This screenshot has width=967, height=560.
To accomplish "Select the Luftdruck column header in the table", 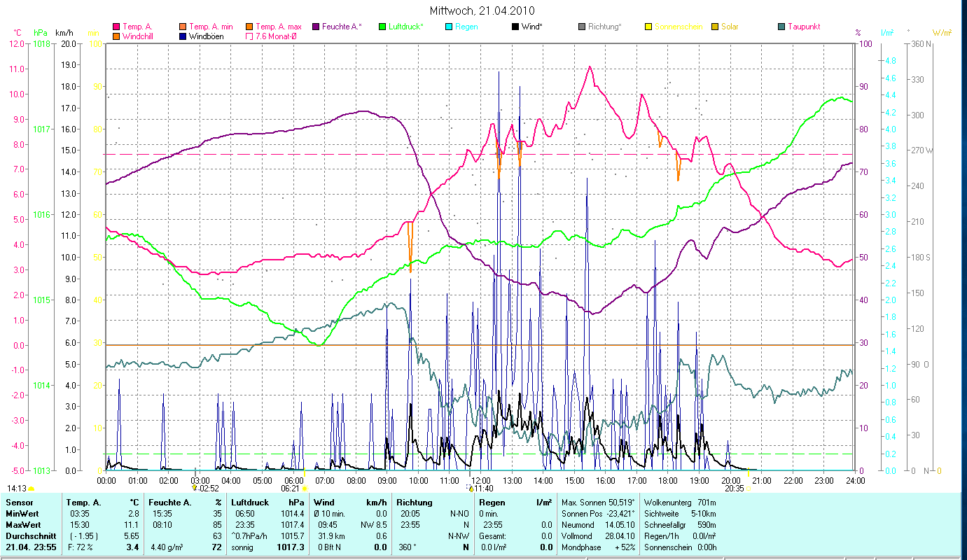I will coord(249,502).
